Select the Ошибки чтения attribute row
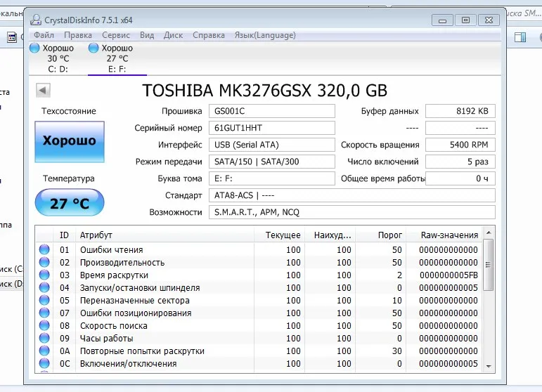 coord(259,249)
